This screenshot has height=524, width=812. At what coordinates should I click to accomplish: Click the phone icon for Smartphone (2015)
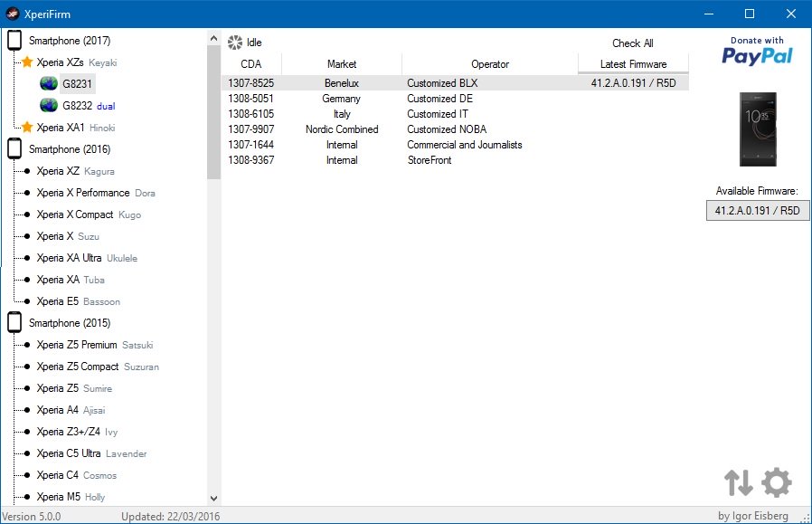(14, 322)
